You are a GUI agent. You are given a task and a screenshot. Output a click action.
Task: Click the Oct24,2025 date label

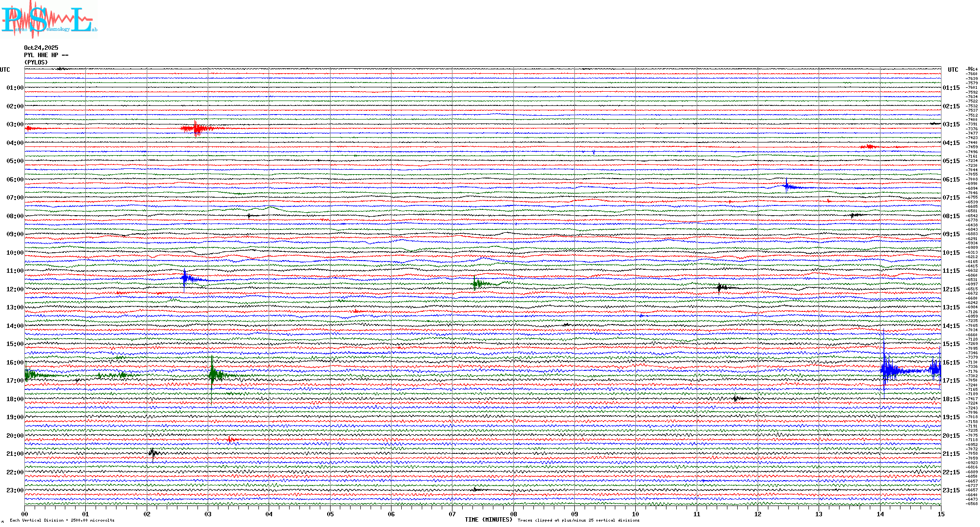41,48
